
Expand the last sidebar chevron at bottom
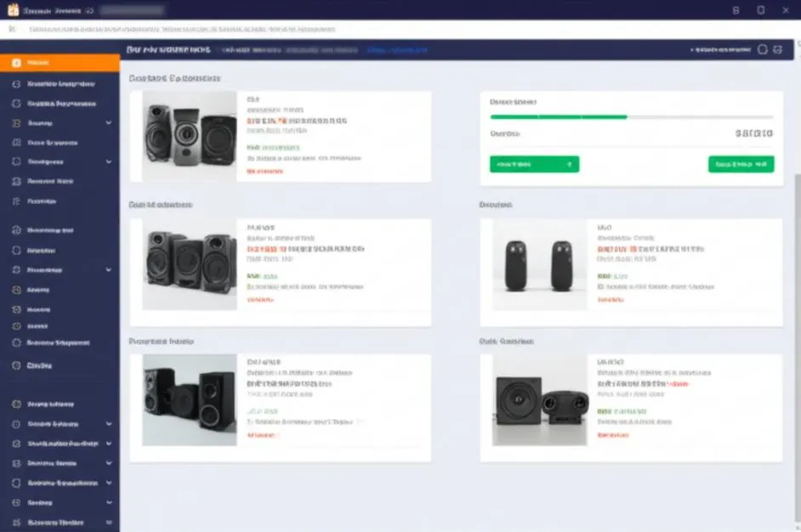(108, 523)
